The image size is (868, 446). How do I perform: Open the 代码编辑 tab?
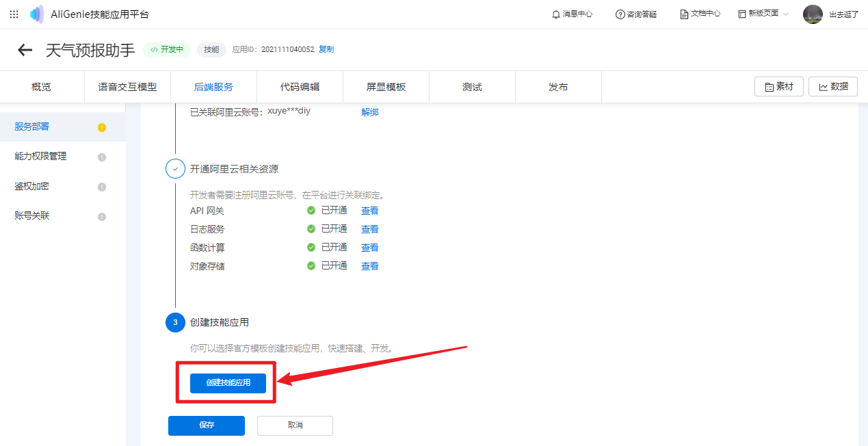[300, 87]
